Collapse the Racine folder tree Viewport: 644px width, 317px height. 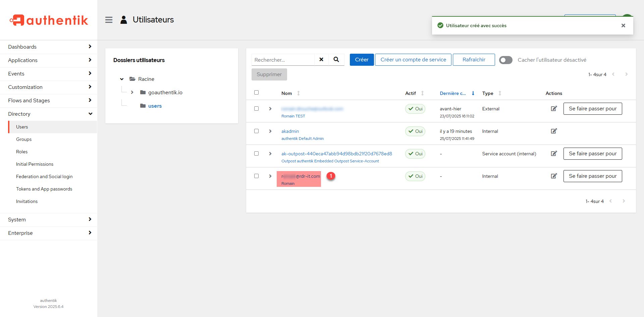click(x=122, y=79)
